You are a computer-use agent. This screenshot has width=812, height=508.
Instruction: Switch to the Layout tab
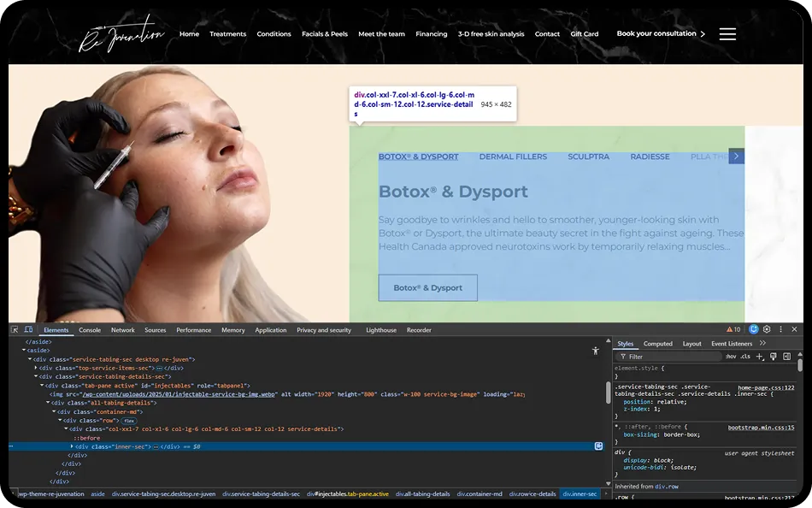[691, 343]
